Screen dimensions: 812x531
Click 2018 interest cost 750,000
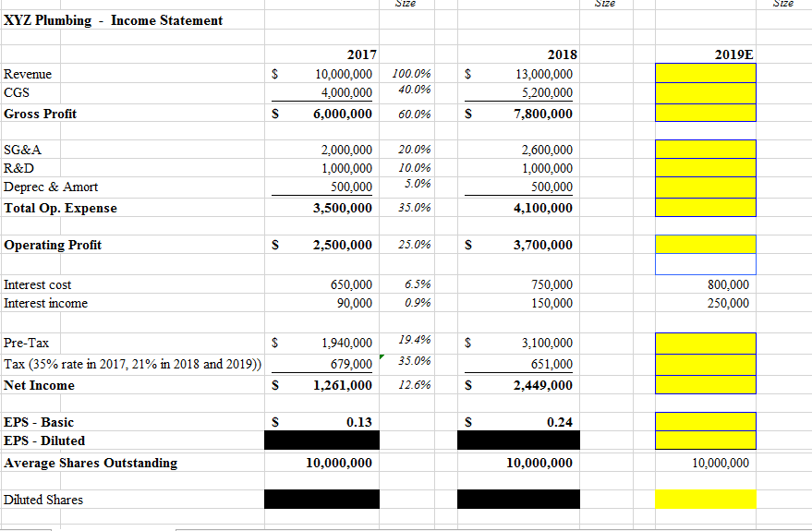pos(552,284)
